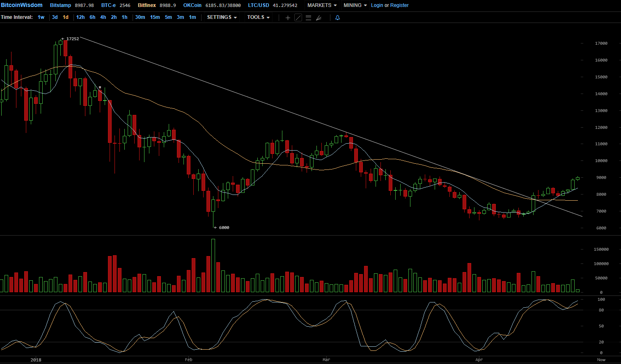The height and width of the screenshot is (364, 621).
Task: Click the Register link
Action: [x=399, y=5]
